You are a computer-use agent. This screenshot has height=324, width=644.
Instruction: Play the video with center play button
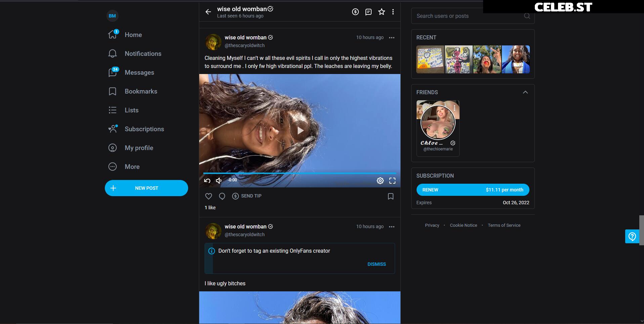coord(300,131)
